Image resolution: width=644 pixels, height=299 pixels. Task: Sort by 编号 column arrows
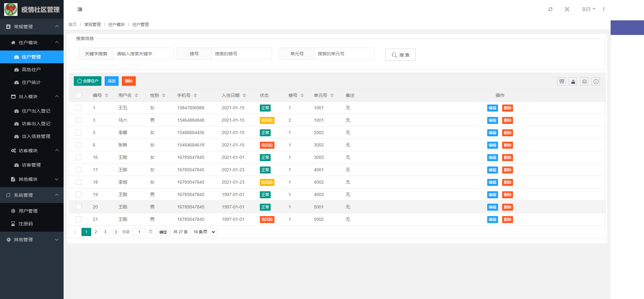tap(107, 95)
